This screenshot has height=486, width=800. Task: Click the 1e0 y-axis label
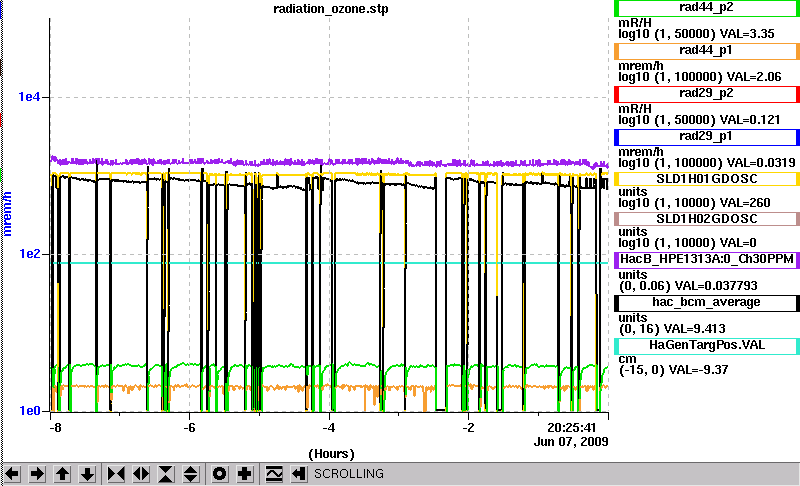tap(30, 411)
